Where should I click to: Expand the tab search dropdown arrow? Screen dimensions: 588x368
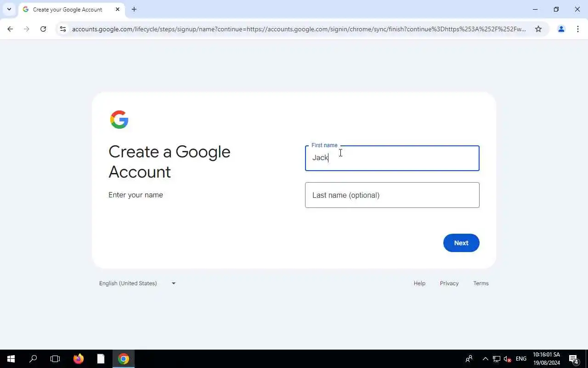click(9, 9)
